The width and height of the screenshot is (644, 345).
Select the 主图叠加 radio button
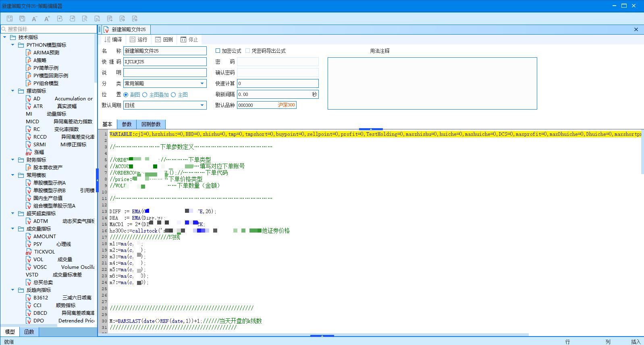coord(145,95)
